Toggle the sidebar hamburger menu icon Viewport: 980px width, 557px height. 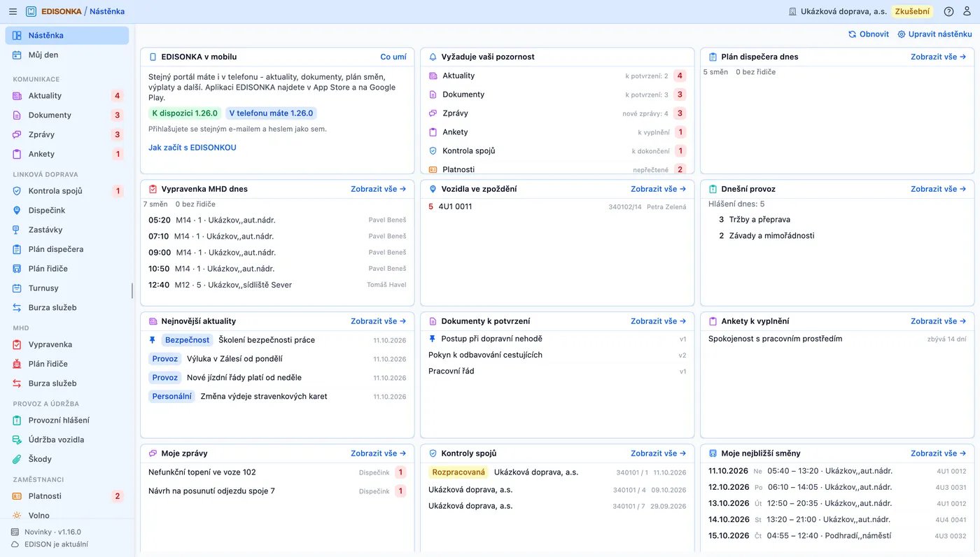[x=12, y=11]
